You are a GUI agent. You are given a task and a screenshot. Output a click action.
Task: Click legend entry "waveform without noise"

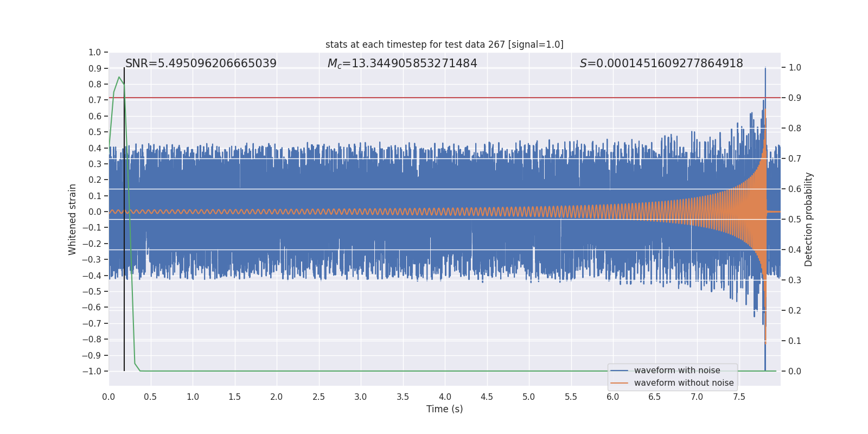point(684,383)
